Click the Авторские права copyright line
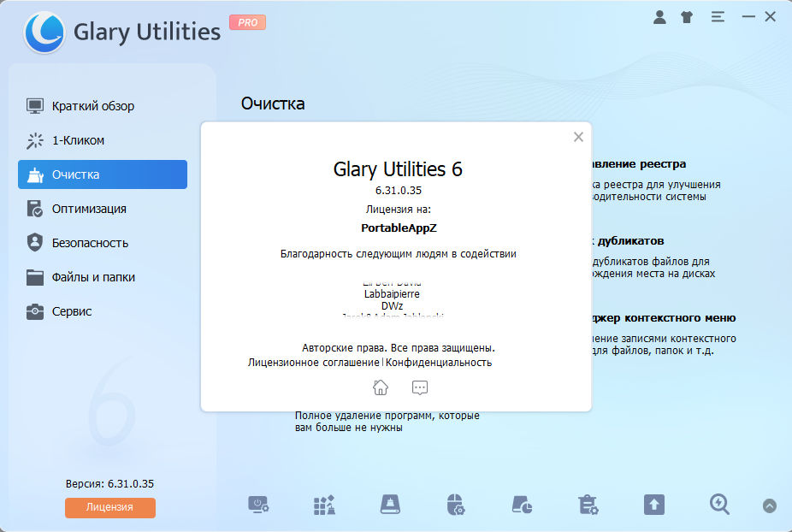This screenshot has width=792, height=532. click(399, 348)
